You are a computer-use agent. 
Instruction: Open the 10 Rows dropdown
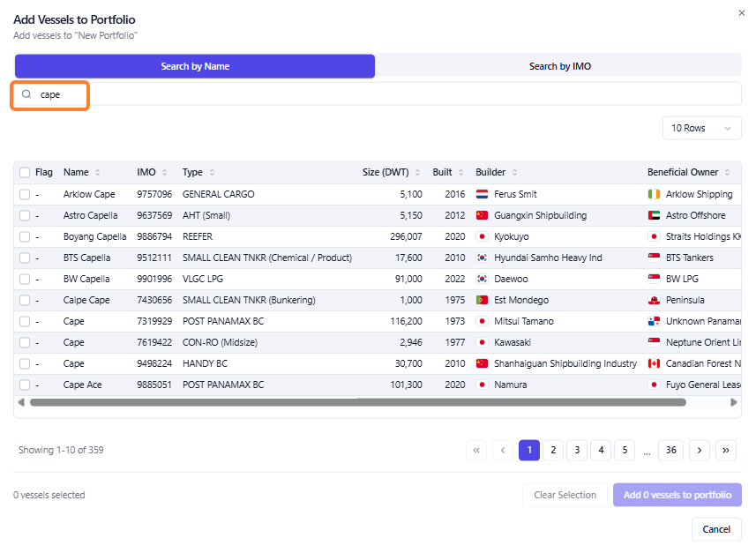point(701,128)
